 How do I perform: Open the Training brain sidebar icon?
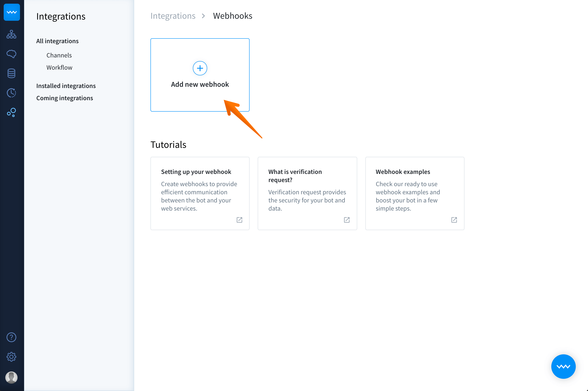11,54
